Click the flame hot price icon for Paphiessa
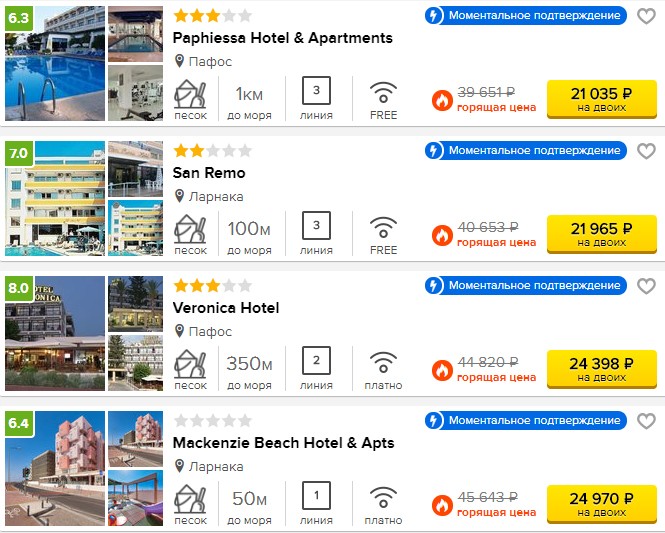 [x=442, y=100]
